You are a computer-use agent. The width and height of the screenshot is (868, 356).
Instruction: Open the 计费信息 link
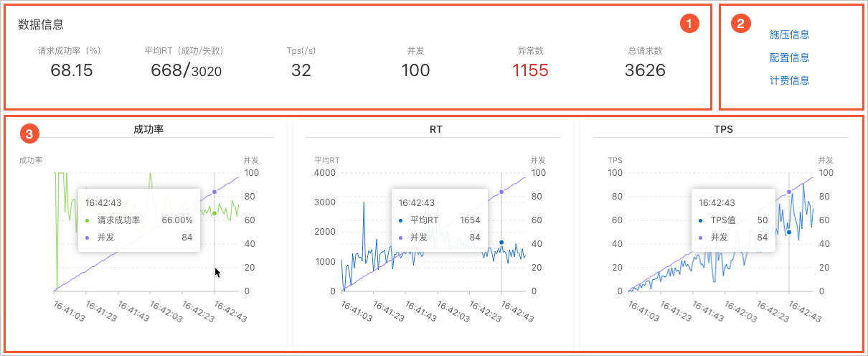coord(789,80)
